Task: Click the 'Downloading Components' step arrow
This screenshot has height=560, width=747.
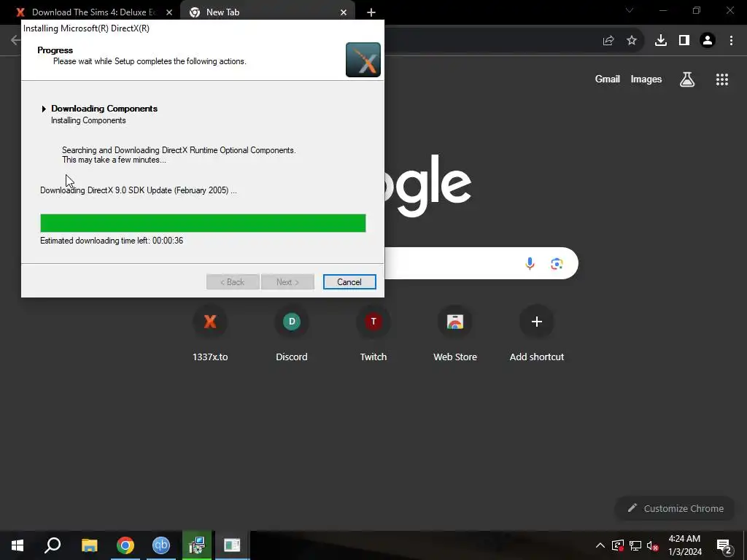Action: click(x=44, y=109)
